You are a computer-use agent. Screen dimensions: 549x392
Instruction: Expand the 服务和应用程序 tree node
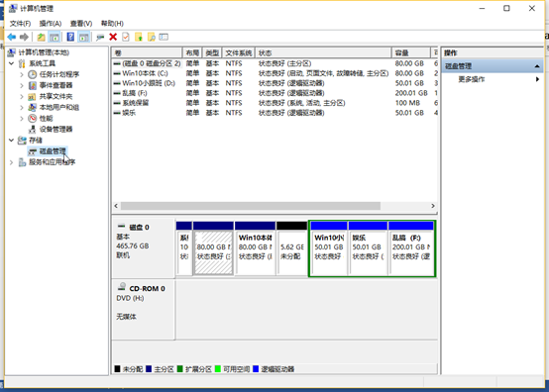tap(11, 162)
